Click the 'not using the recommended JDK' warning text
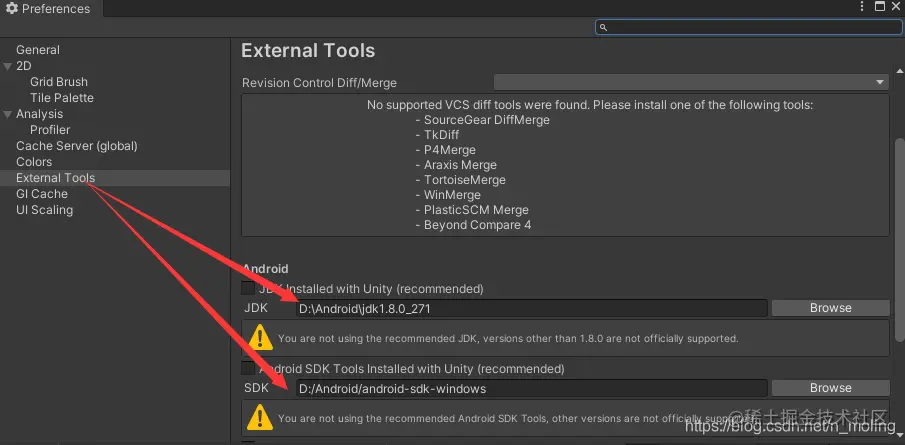 (x=508, y=338)
